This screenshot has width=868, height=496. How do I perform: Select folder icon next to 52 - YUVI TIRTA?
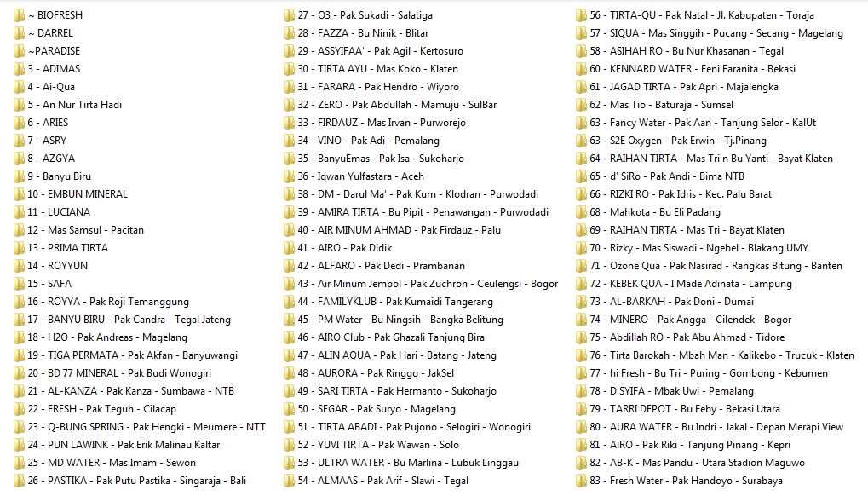289,445
